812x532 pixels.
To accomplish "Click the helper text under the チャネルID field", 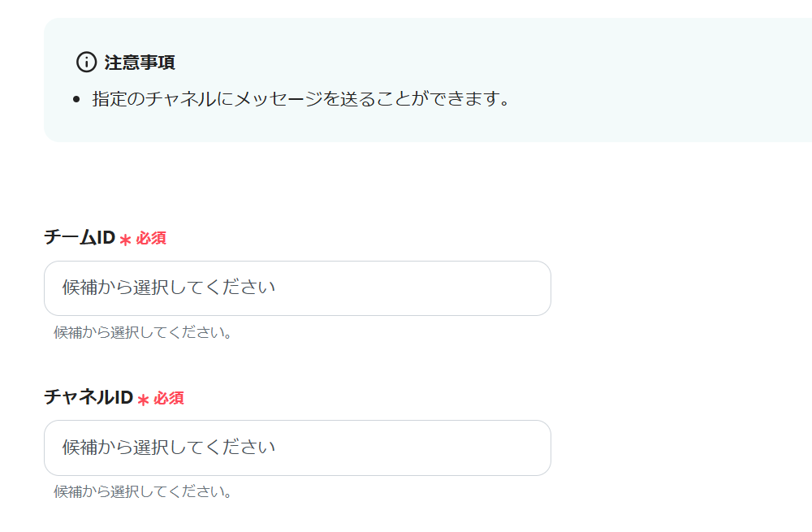I will pyautogui.click(x=143, y=492).
